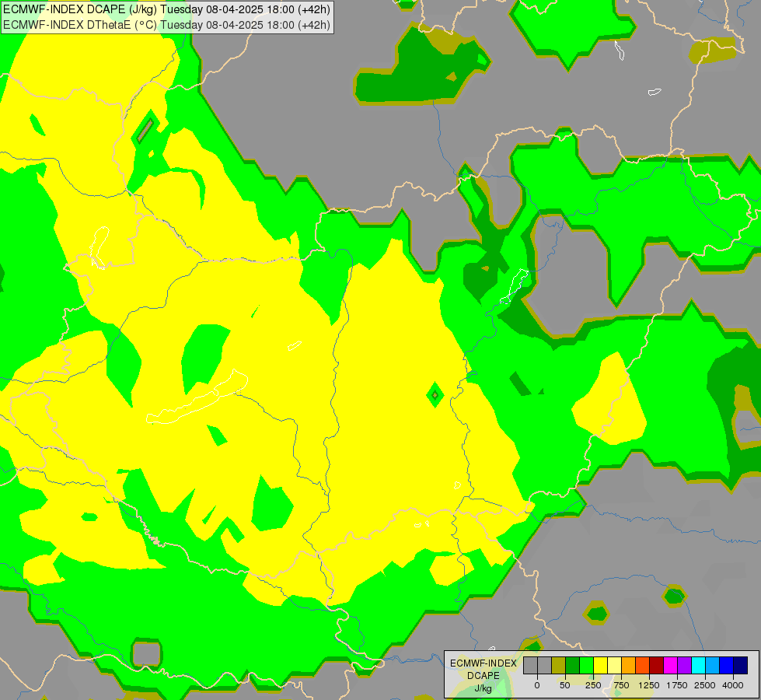
Task: Click the orange legend swatch
Action: (x=629, y=666)
